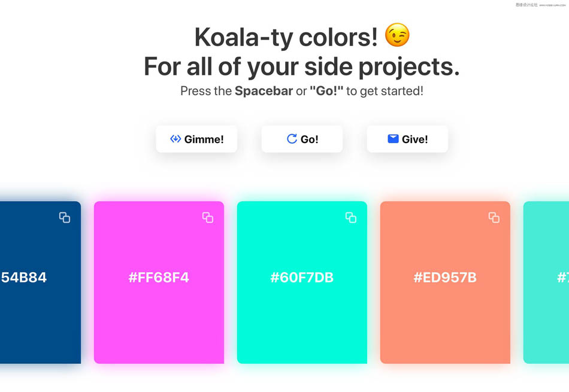Viewport: 569px width, 392px height.
Task: Click the download arrow icon beside Gimme!
Action: (x=175, y=139)
